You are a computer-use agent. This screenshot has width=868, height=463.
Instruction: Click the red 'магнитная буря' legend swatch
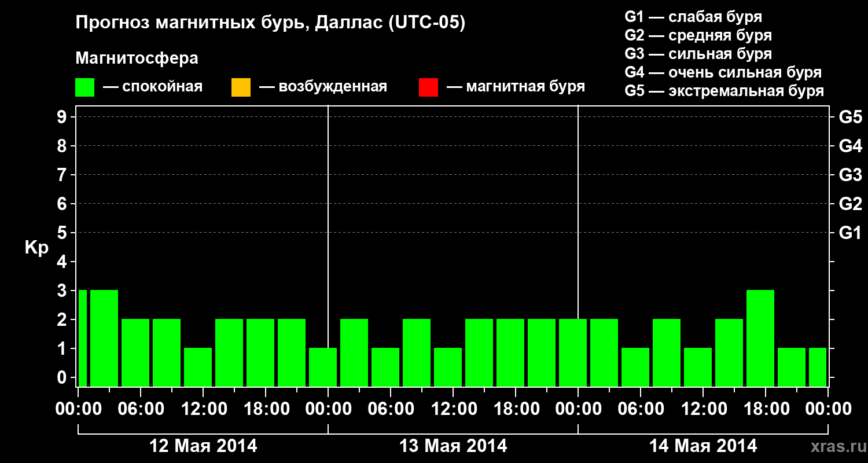pyautogui.click(x=428, y=87)
